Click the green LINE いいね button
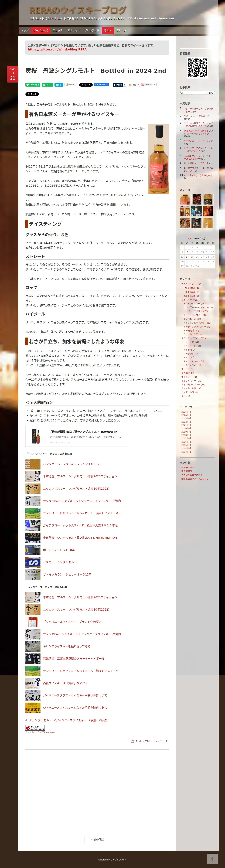Image resolution: width=225 pixels, height=868 pixels. coord(47,85)
